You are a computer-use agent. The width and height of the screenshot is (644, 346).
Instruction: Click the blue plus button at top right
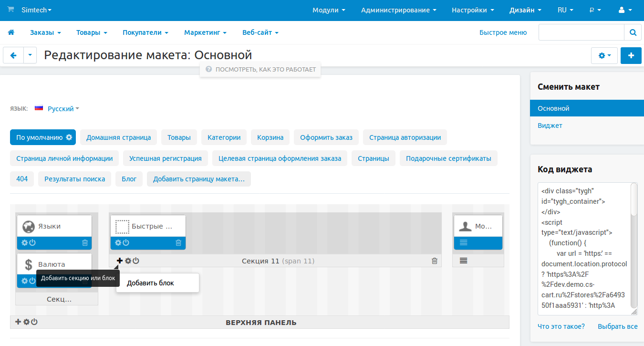[x=631, y=55]
